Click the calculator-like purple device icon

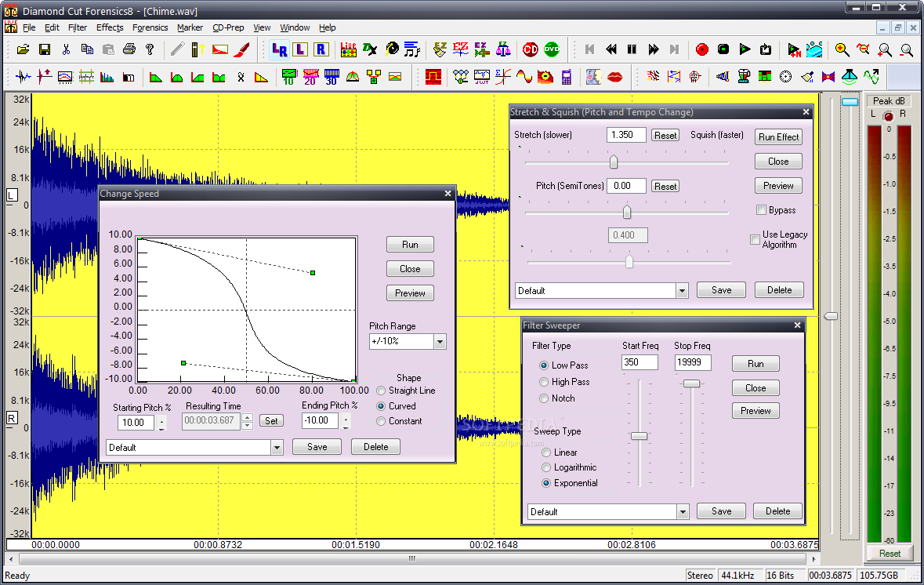(x=567, y=77)
